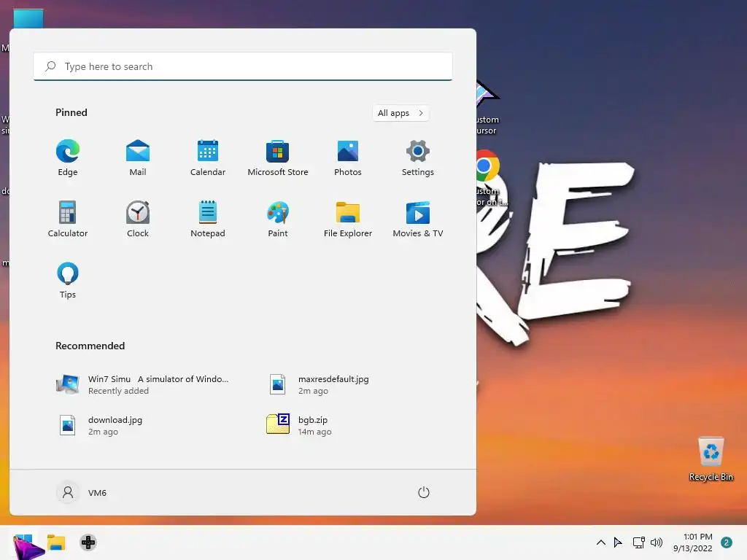
Task: Open File Explorer from the taskbar
Action: point(56,542)
